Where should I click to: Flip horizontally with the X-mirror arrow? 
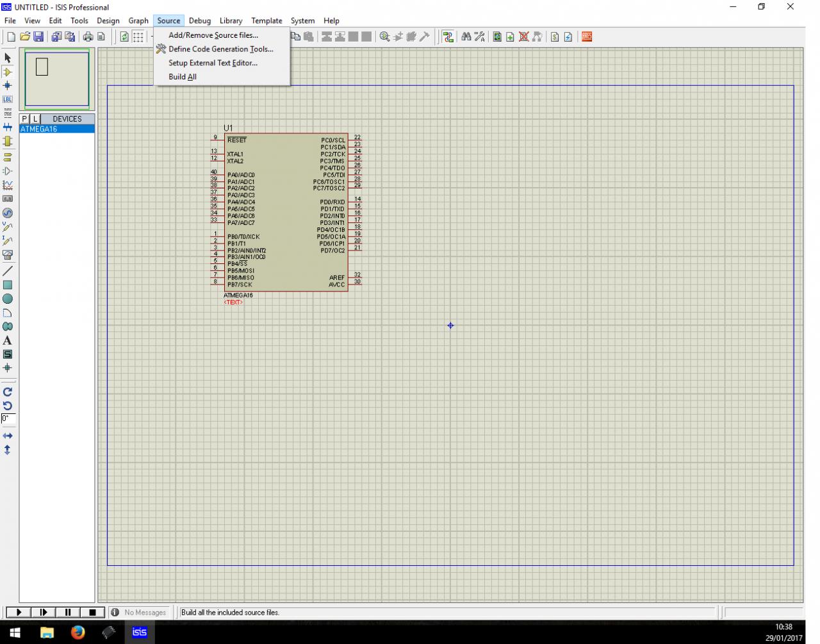coord(8,436)
